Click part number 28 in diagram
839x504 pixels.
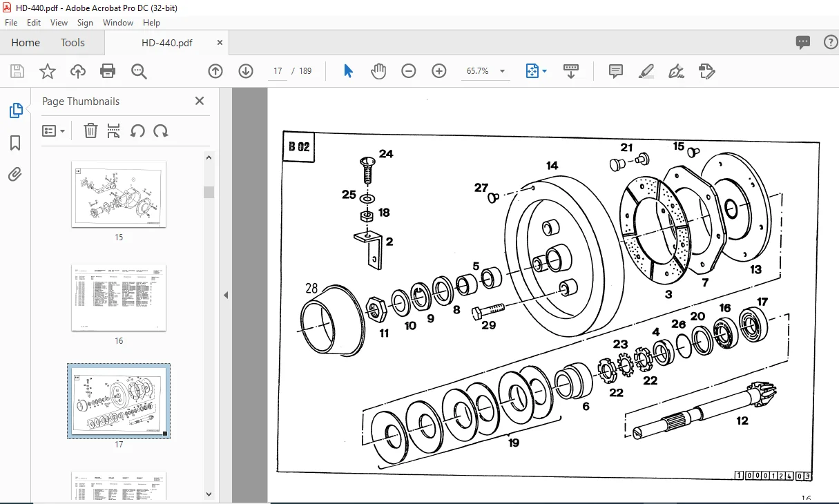point(311,289)
